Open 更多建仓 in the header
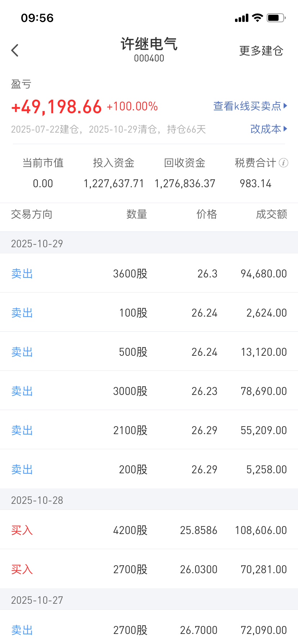The height and width of the screenshot is (644, 298). point(261,51)
